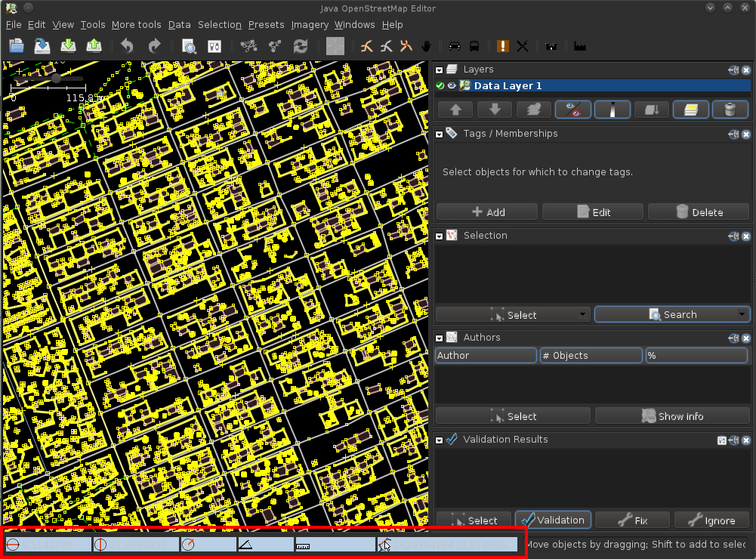Viewport: 756px width, 559px height.
Task: Select Data Layer 1 in the layers list
Action: (x=593, y=86)
